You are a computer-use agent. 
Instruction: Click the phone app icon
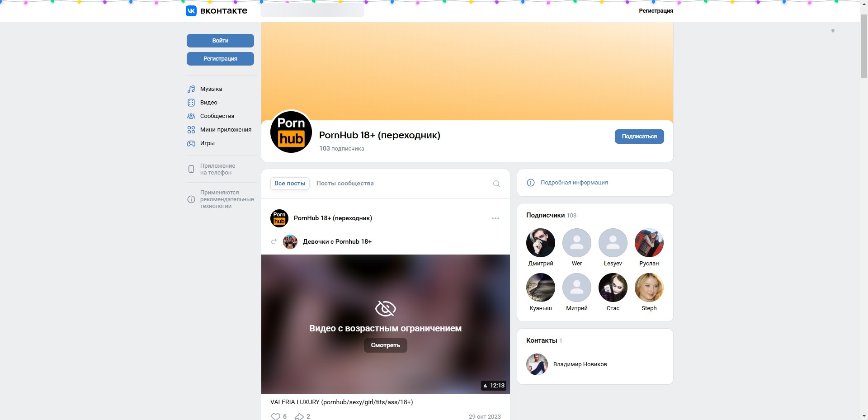(x=191, y=169)
